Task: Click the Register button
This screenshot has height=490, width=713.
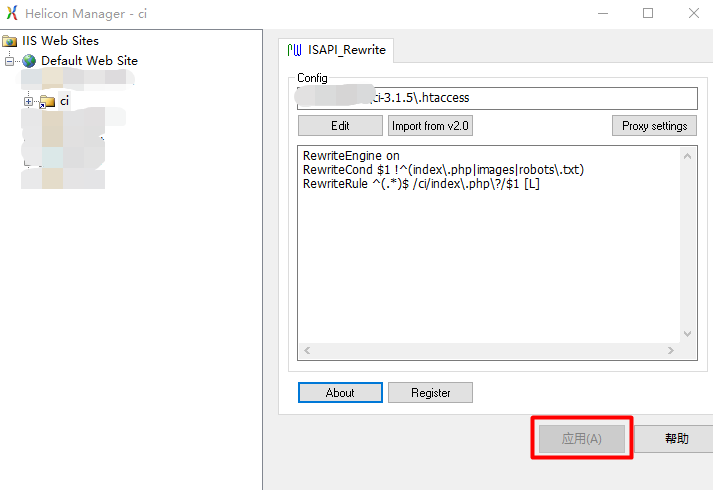Action: pyautogui.click(x=430, y=392)
